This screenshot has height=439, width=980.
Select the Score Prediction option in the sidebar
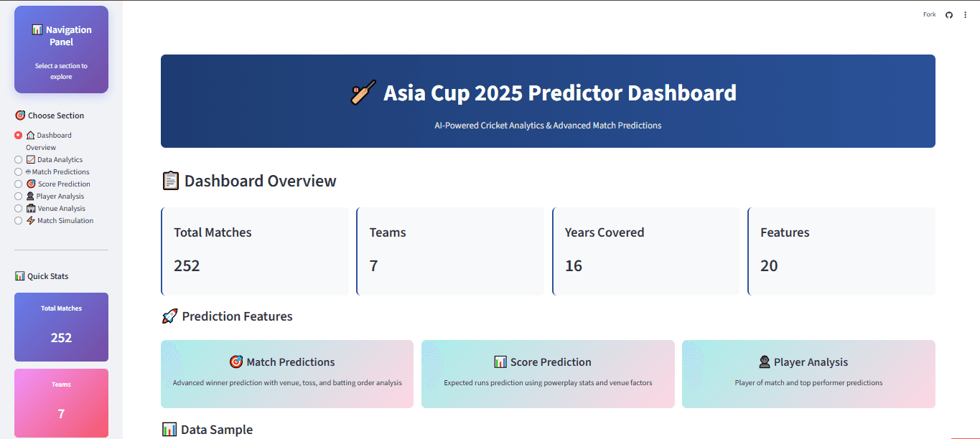tap(17, 184)
